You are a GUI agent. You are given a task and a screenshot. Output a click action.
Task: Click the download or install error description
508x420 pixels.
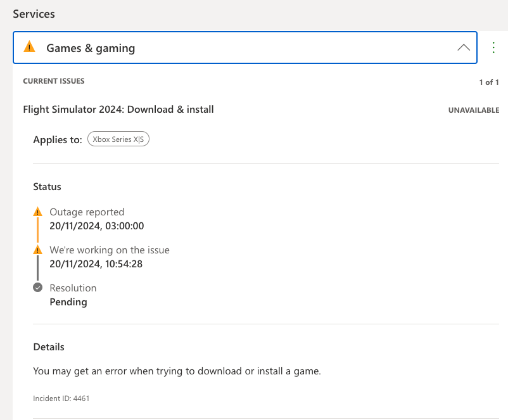pyautogui.click(x=177, y=371)
